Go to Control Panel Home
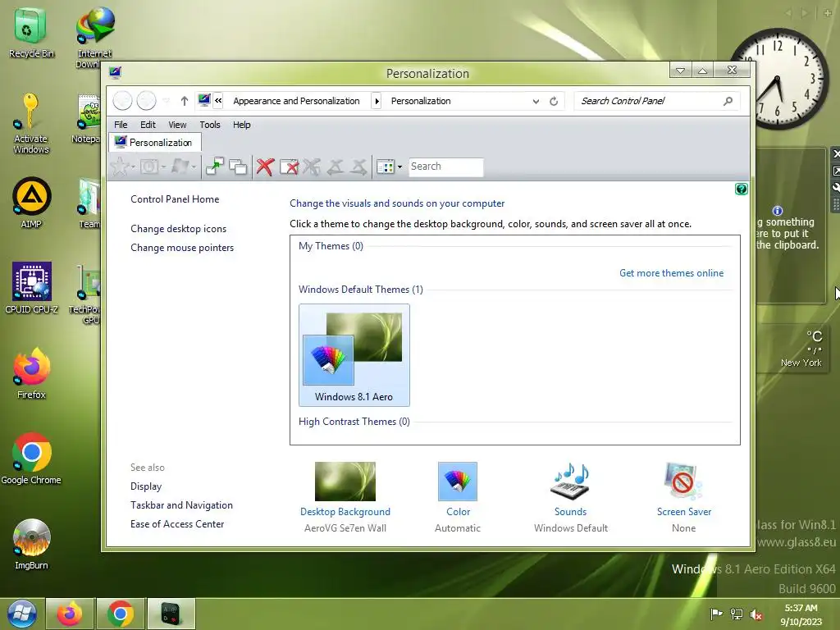Viewport: 840px width, 630px height. (175, 199)
